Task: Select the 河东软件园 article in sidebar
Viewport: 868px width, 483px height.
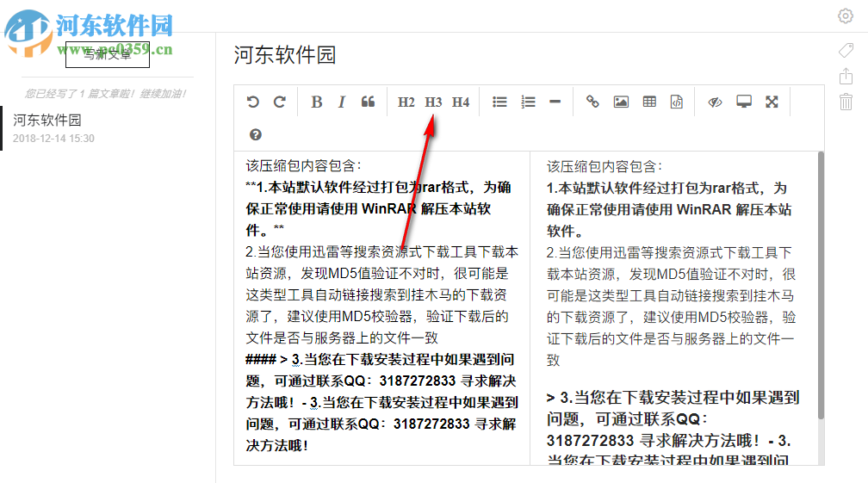Action: tap(108, 128)
